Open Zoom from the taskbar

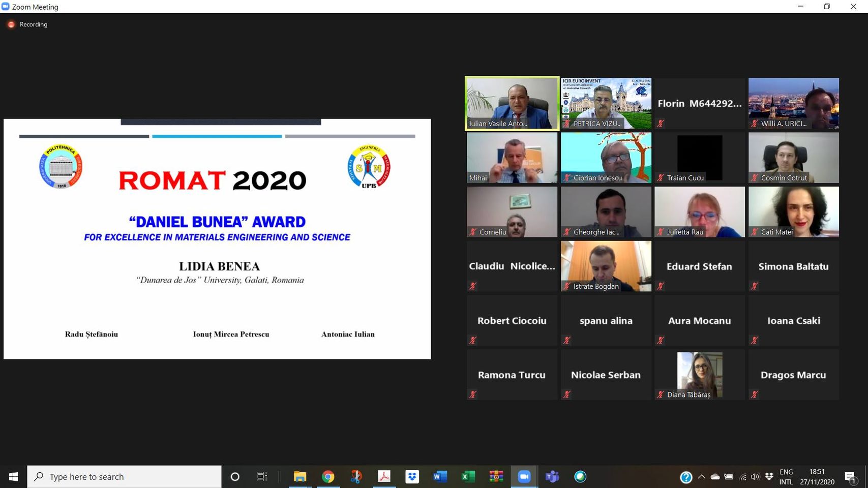524,477
